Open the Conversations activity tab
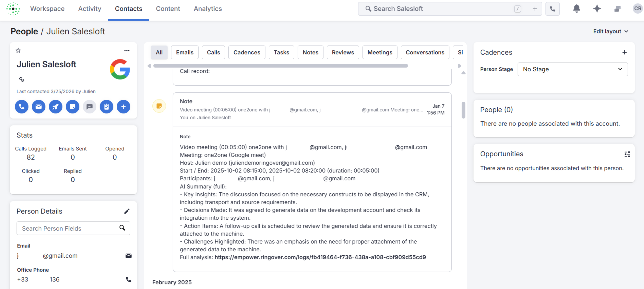Viewport: 644px width, 289px height. point(425,52)
